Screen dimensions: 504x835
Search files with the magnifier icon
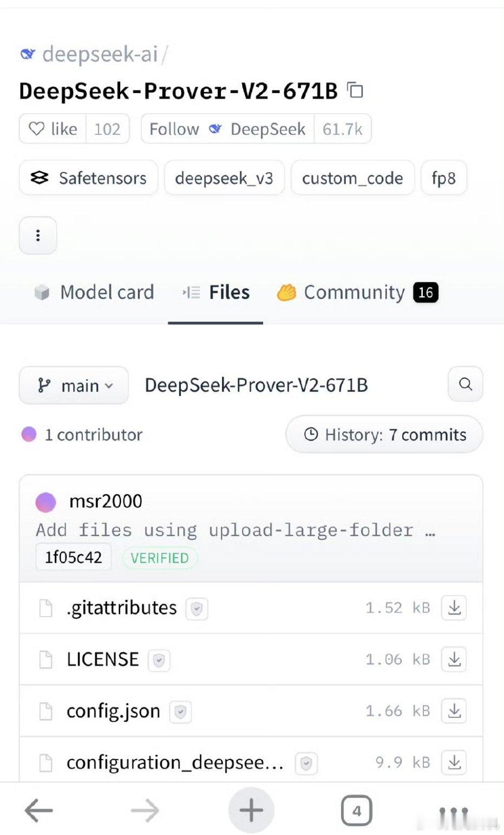[466, 384]
